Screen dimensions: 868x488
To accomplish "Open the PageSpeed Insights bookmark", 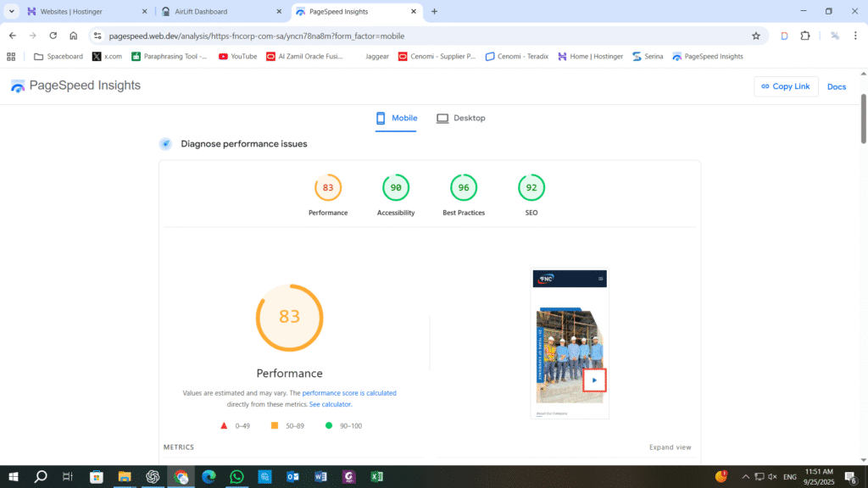I will tap(708, 57).
